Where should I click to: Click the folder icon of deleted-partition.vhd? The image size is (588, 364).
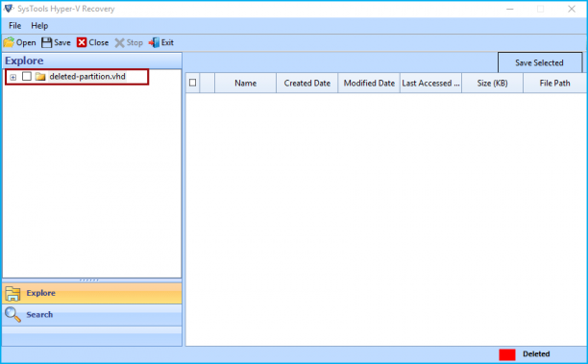point(40,77)
